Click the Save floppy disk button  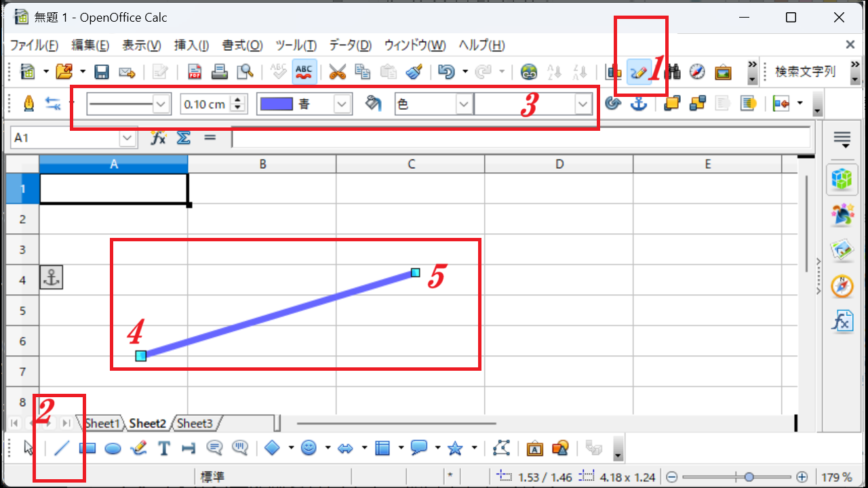point(102,71)
